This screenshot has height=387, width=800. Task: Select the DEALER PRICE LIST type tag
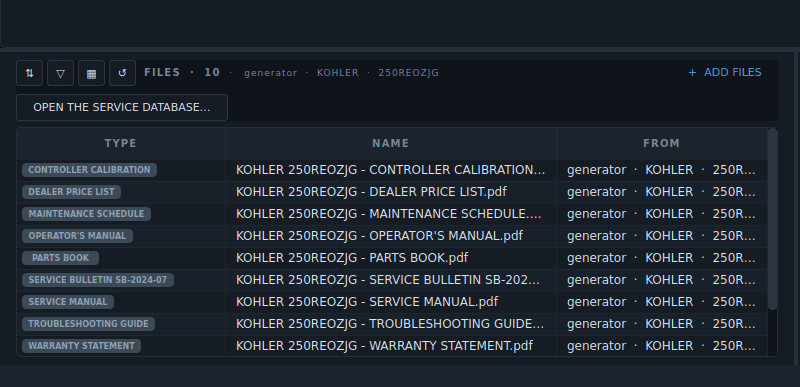point(71,192)
